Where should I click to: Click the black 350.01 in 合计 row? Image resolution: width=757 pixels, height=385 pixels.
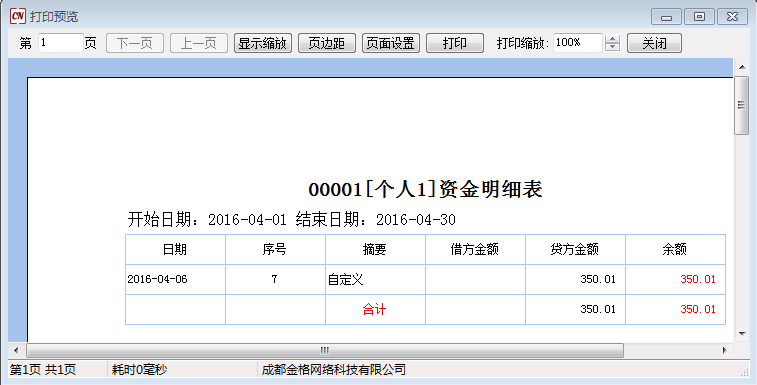point(598,309)
